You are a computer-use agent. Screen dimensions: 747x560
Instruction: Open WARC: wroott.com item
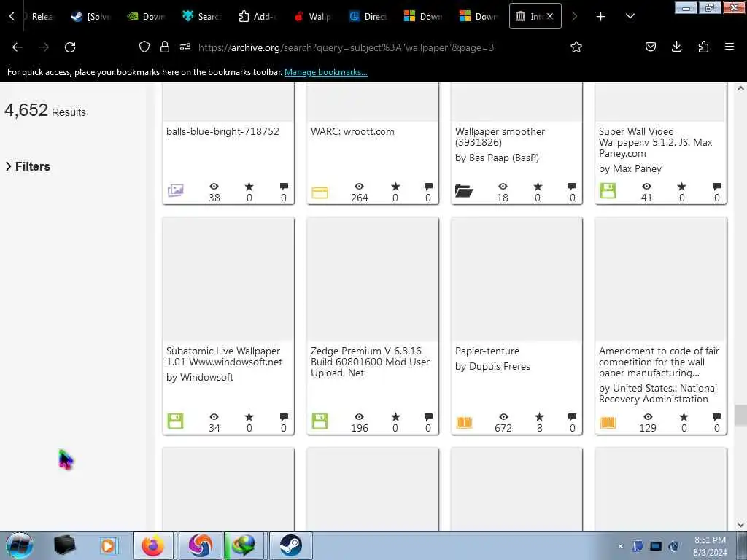click(352, 131)
